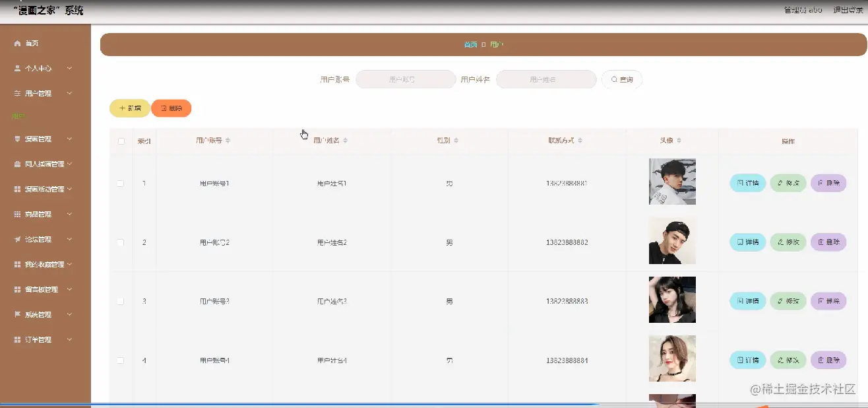Screen dimensions: 868x408
Task: Expand 漫画管理 with its chevron
Action: 69,139
